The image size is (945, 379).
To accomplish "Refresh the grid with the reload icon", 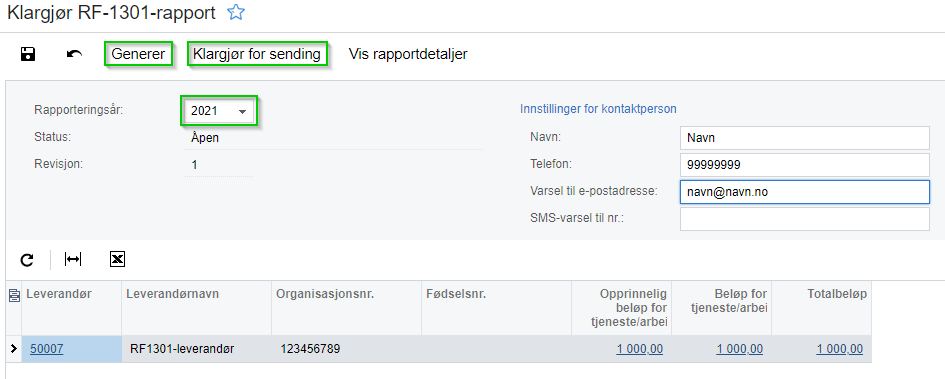I will (27, 260).
